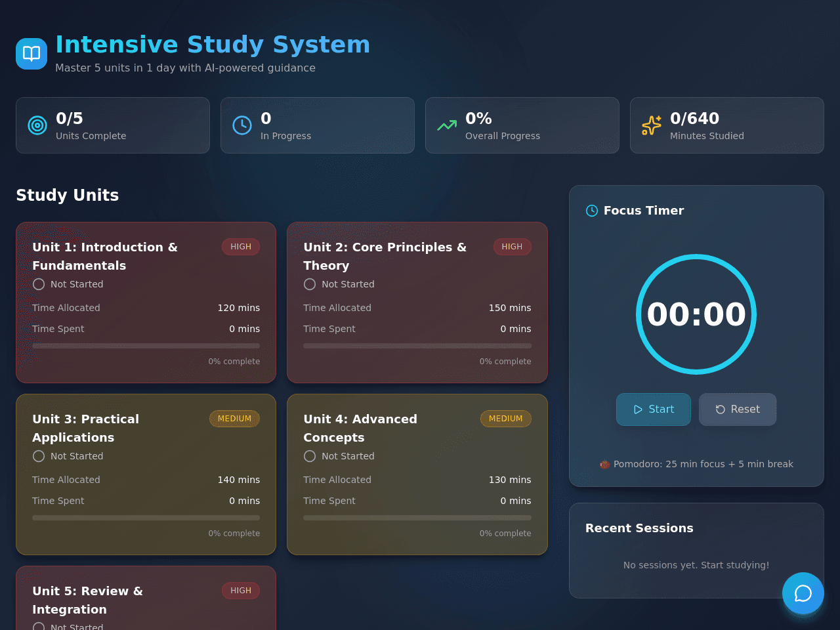Click the 'No sessions yet. Start studying!' message
The image size is (840, 630).
[696, 565]
